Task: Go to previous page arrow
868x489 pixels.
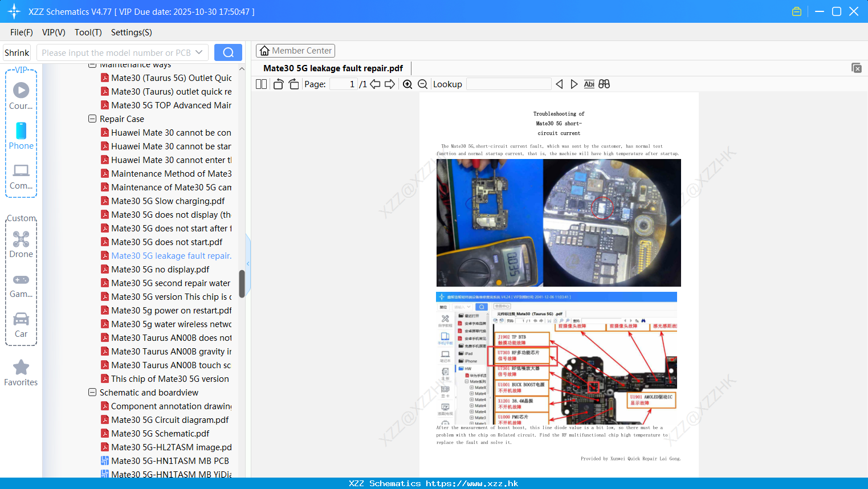Action: (375, 84)
